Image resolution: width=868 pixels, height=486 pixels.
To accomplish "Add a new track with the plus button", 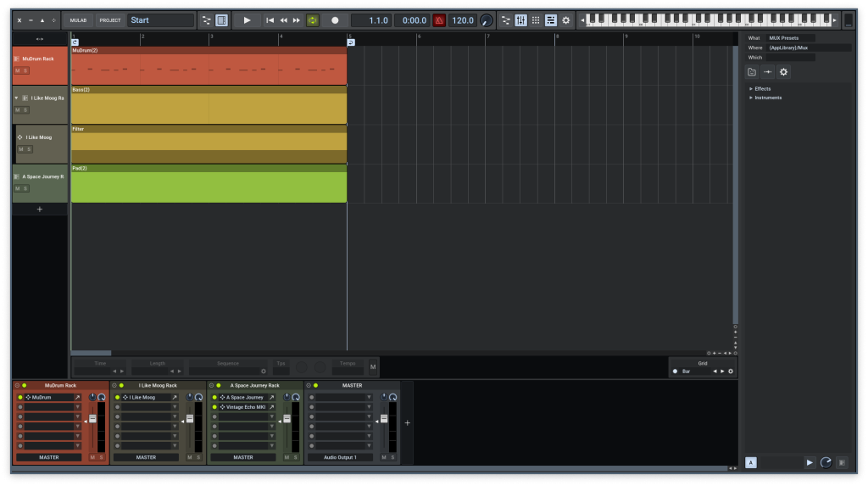I will [39, 209].
